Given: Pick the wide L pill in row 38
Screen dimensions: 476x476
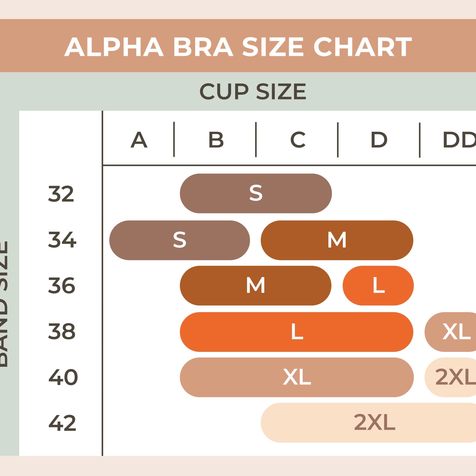Looking at the screenshot, I should 296,332.
